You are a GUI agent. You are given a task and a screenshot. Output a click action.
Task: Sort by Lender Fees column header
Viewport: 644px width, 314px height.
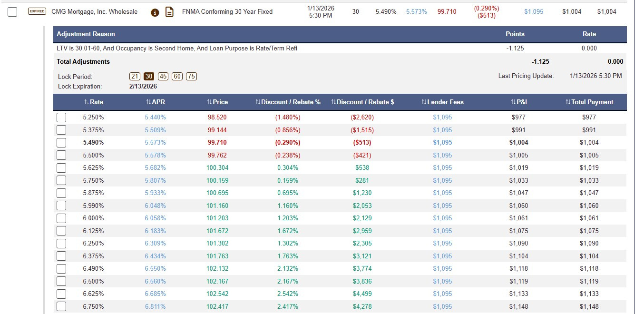pyautogui.click(x=442, y=102)
